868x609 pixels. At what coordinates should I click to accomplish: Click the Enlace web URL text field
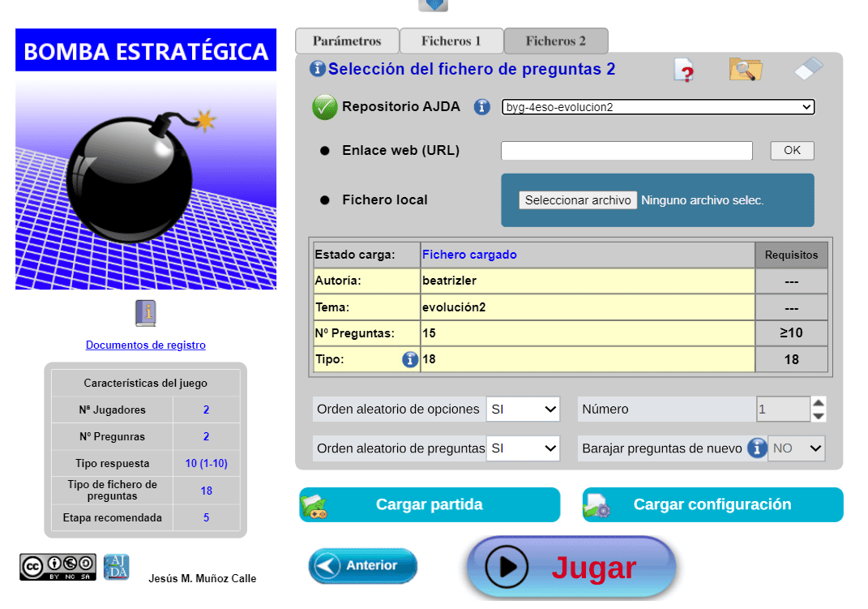point(626,151)
